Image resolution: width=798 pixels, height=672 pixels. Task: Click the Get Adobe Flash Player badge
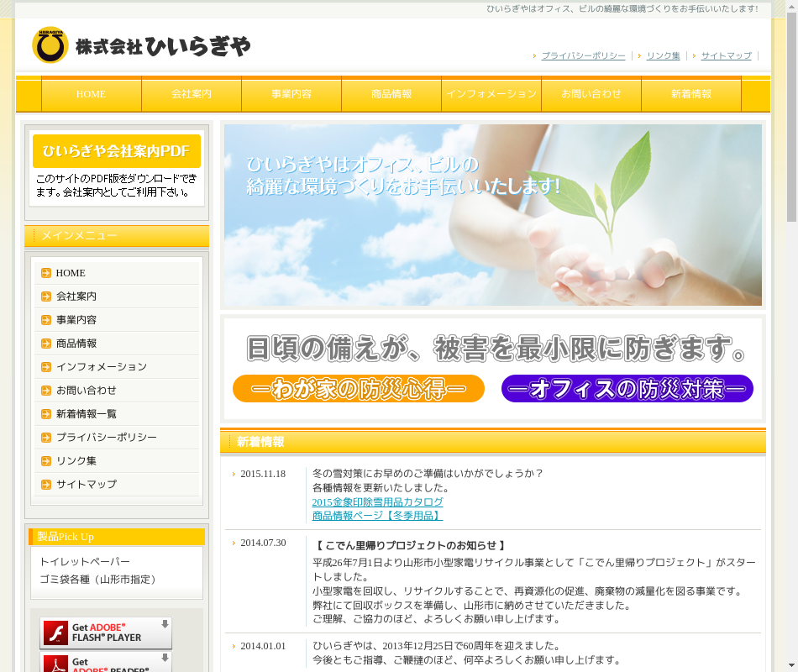106,633
